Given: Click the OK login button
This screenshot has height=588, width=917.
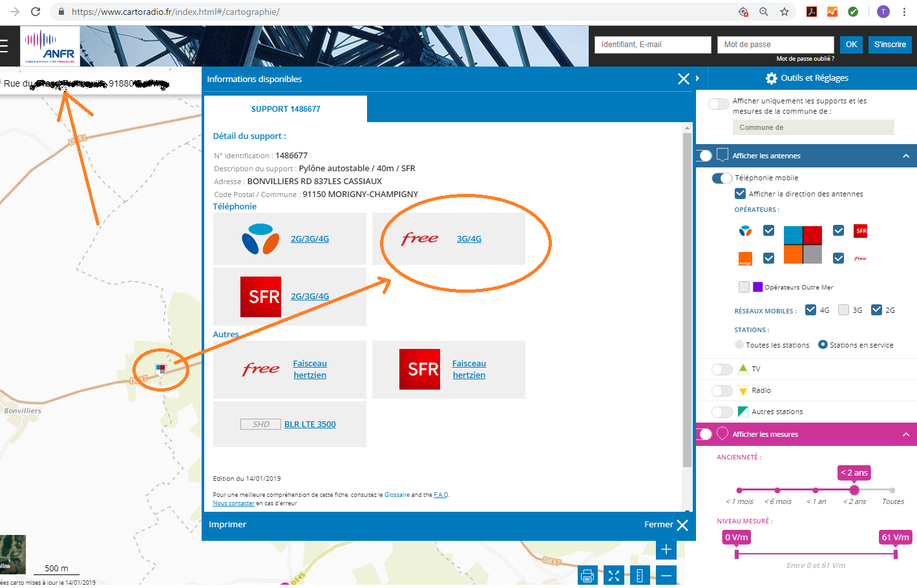Looking at the screenshot, I should pyautogui.click(x=852, y=45).
